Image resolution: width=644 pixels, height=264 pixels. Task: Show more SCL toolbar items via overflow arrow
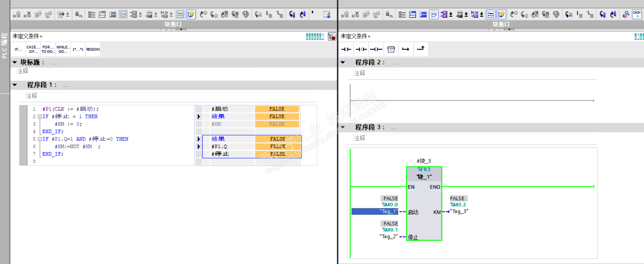pyautogui.click(x=312, y=13)
